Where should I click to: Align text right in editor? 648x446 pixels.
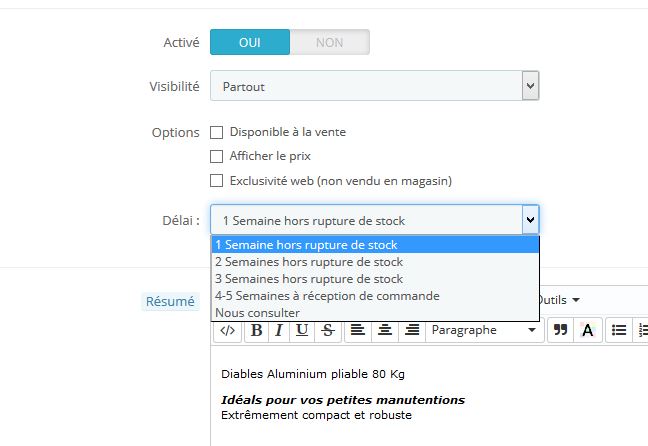pyautogui.click(x=412, y=330)
